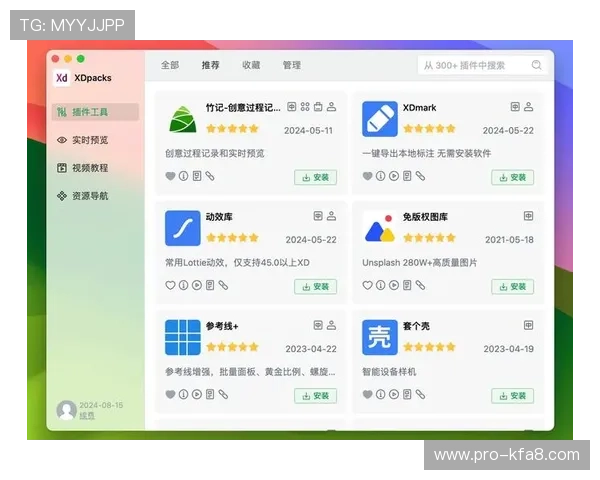Open the bamboo 竹记 plugin thumbnail

click(183, 119)
